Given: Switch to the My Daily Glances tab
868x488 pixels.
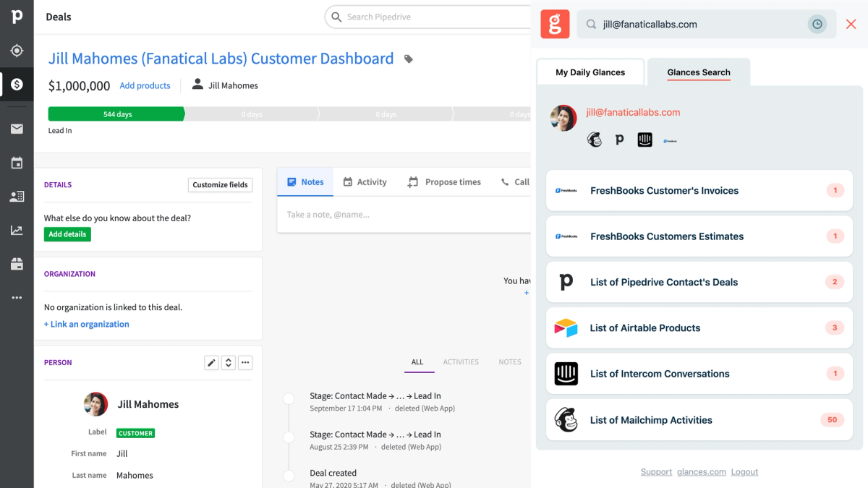Looking at the screenshot, I should [x=590, y=72].
